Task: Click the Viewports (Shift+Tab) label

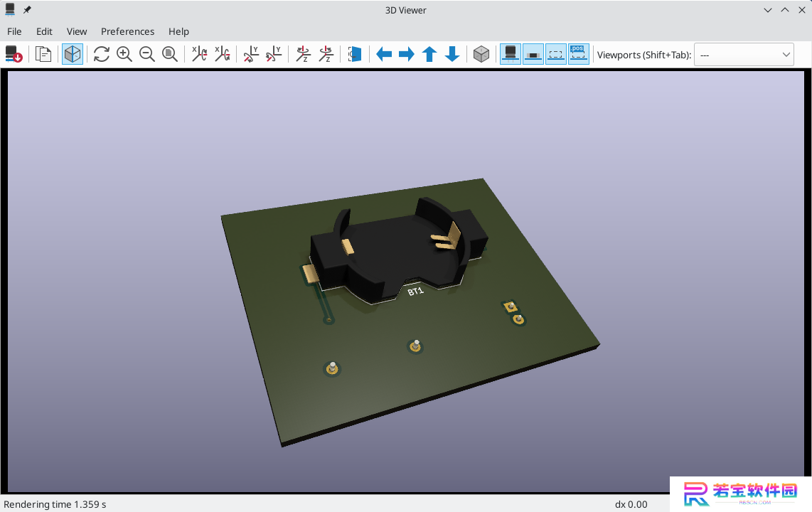Action: point(643,54)
